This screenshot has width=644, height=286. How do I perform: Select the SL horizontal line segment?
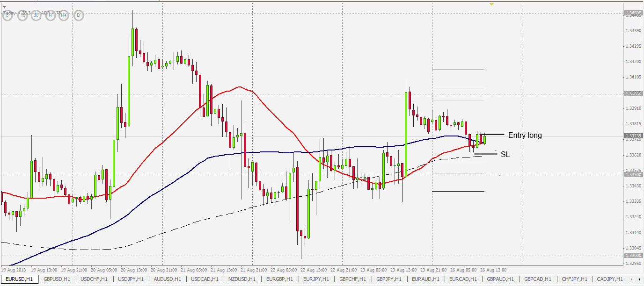tap(485, 153)
